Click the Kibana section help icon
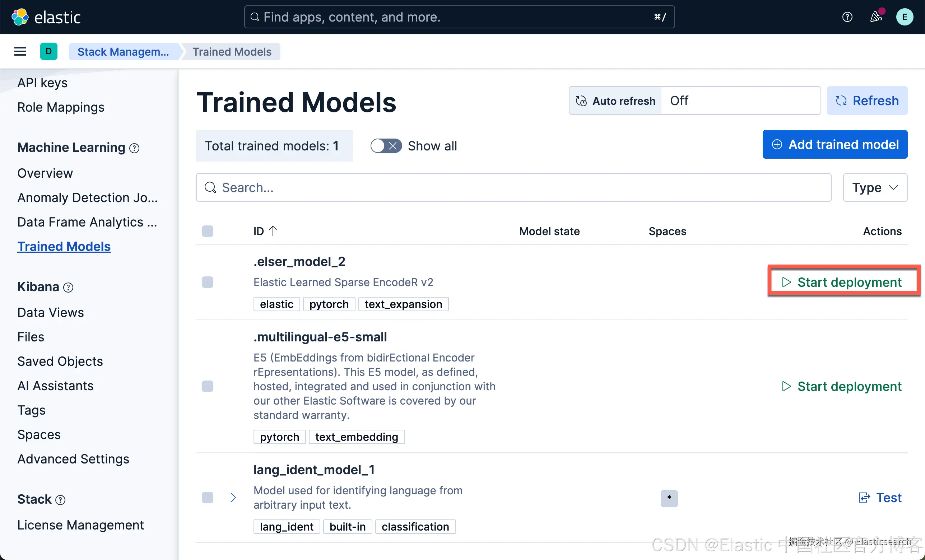This screenshot has width=925, height=560. tap(68, 288)
